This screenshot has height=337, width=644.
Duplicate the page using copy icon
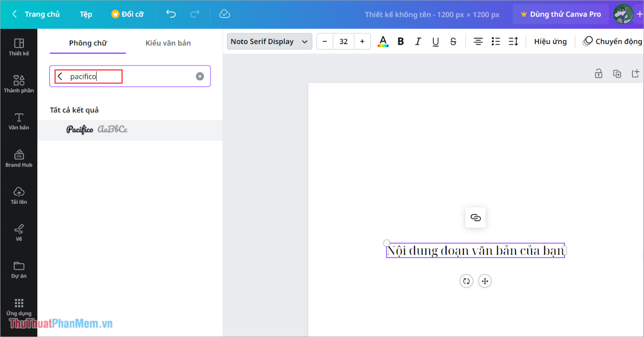pyautogui.click(x=617, y=74)
